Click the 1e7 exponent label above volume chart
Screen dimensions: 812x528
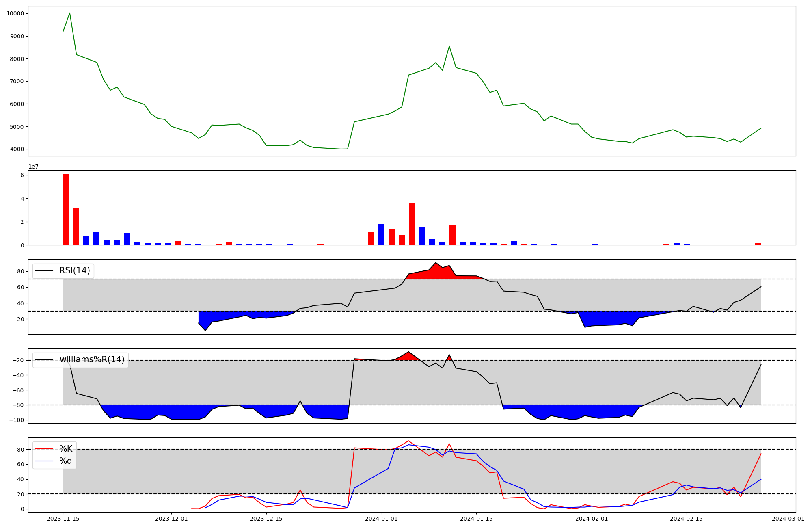pyautogui.click(x=33, y=167)
